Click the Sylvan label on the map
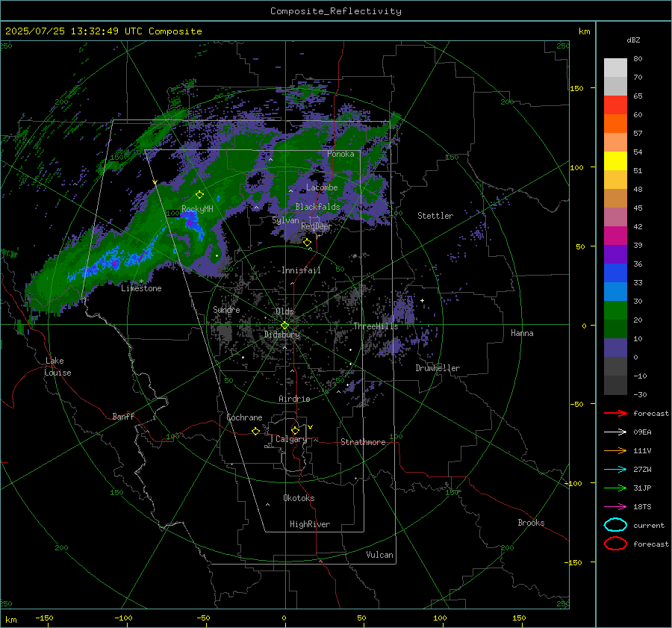Screen dimensions: 672x628 [285, 220]
